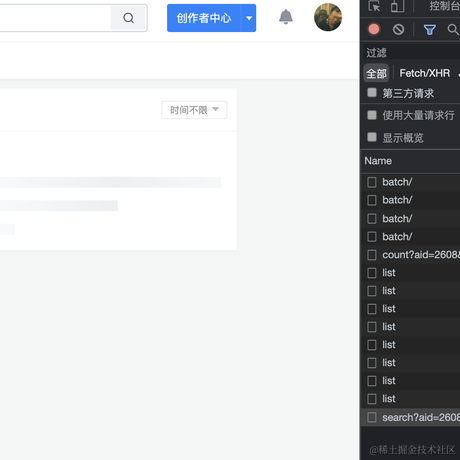This screenshot has width=460, height=460.
Task: Click the file icon beside count?aid request
Action: pyautogui.click(x=372, y=255)
